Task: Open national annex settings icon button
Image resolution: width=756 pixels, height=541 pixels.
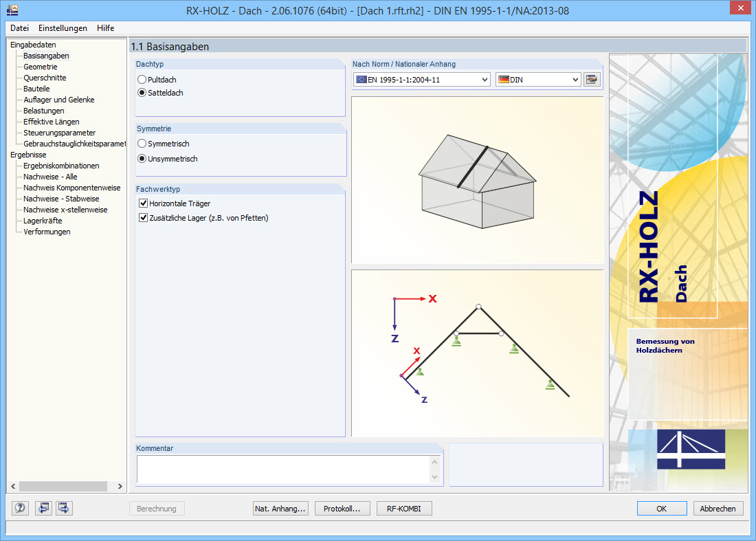Action: point(592,80)
